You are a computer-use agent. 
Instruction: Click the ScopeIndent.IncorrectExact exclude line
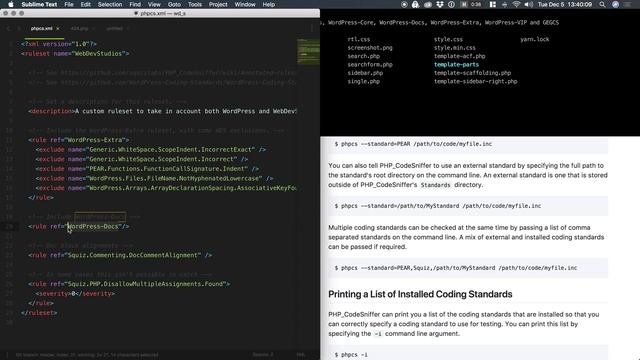pyautogui.click(x=151, y=149)
